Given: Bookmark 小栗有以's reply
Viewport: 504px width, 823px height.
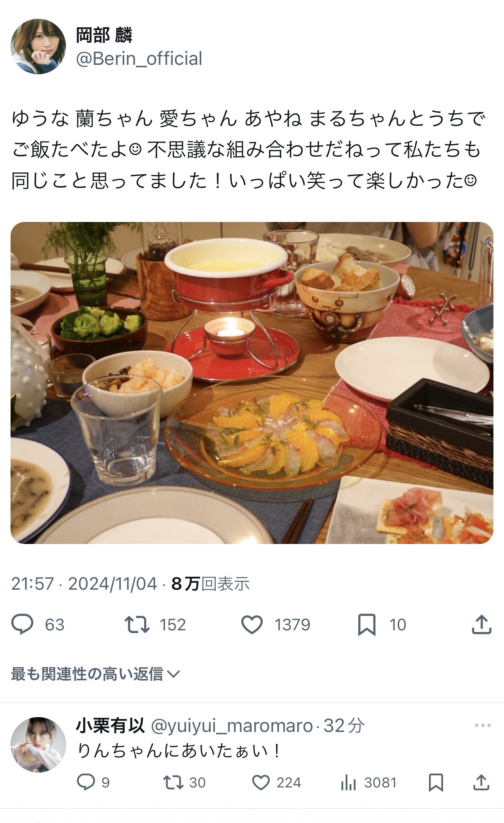Looking at the screenshot, I should pos(436,782).
